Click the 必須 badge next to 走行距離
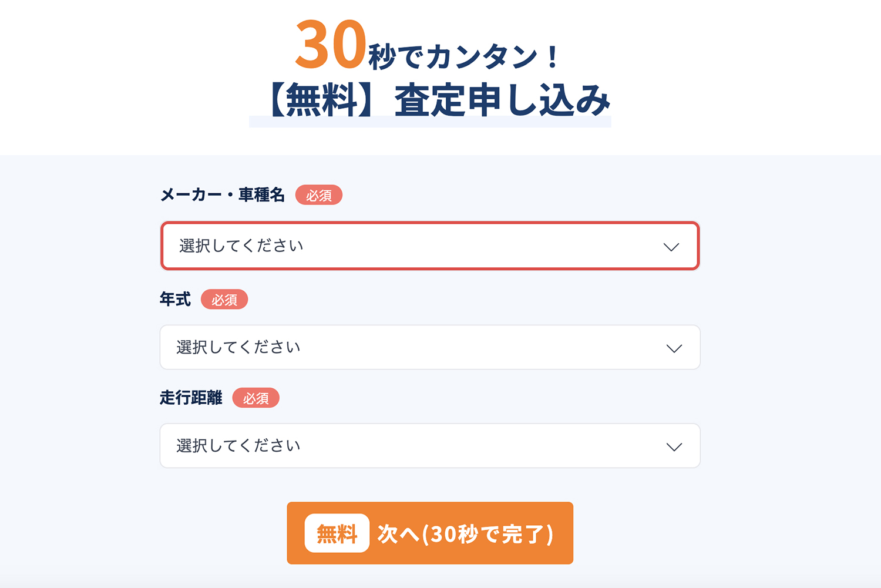881x588 pixels. [257, 398]
